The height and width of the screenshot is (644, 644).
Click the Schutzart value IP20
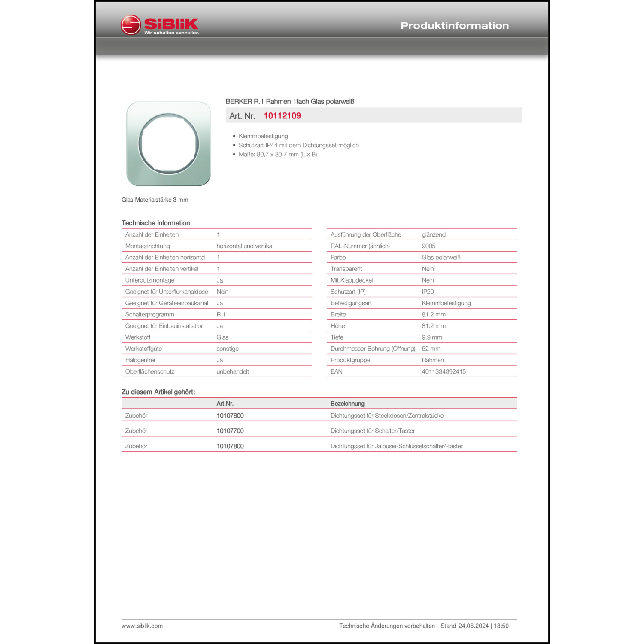428,292
